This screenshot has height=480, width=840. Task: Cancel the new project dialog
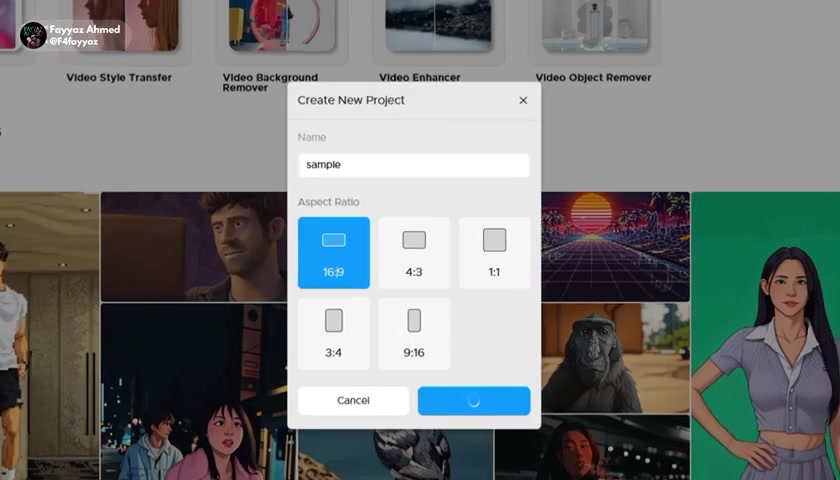click(353, 401)
